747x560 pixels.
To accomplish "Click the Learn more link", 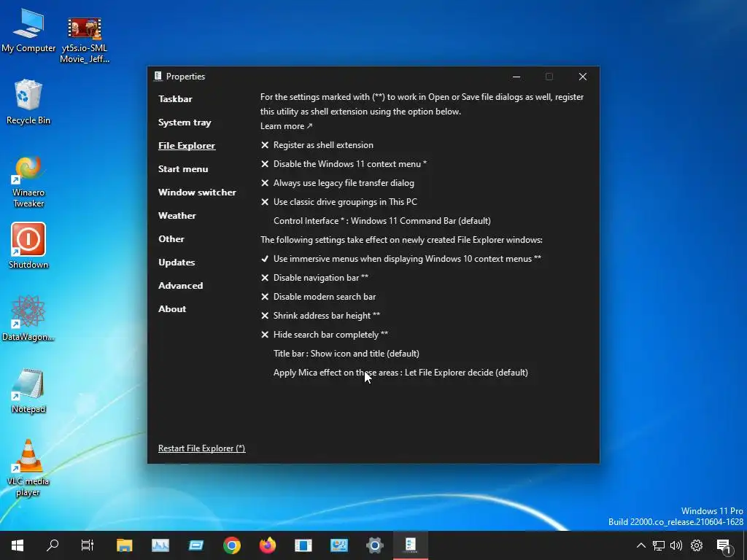I will click(x=286, y=126).
